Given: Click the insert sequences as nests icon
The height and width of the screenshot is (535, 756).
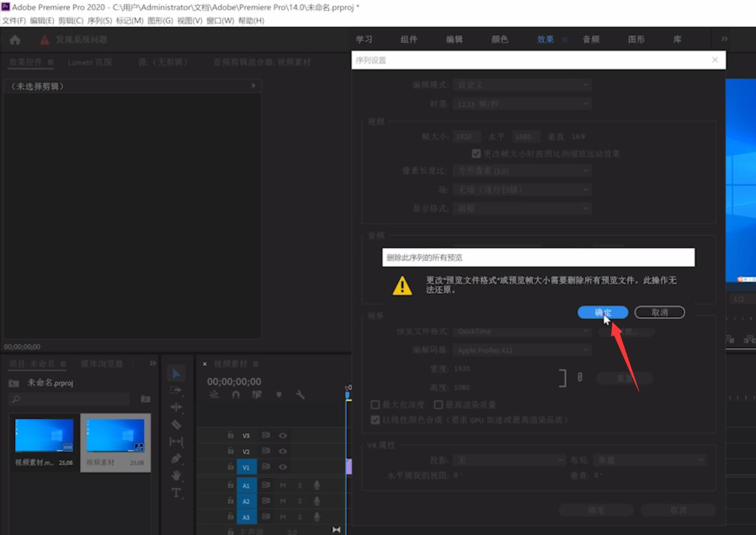Looking at the screenshot, I should pos(214,395).
